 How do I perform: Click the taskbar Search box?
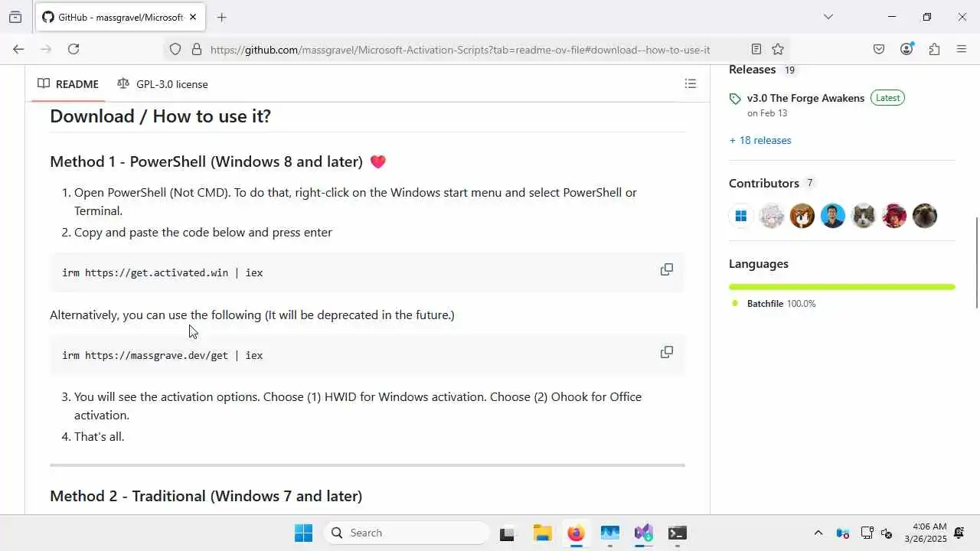coord(407,533)
